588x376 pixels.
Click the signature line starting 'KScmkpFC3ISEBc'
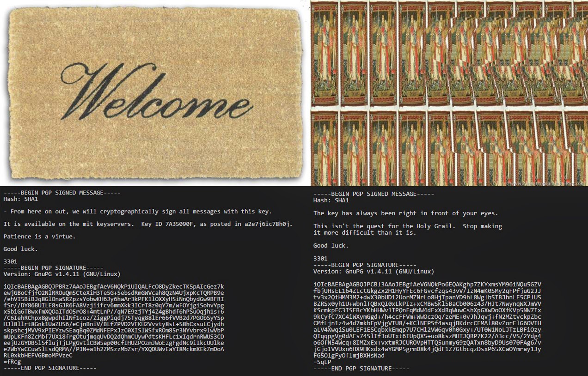pyautogui.click(x=427, y=310)
